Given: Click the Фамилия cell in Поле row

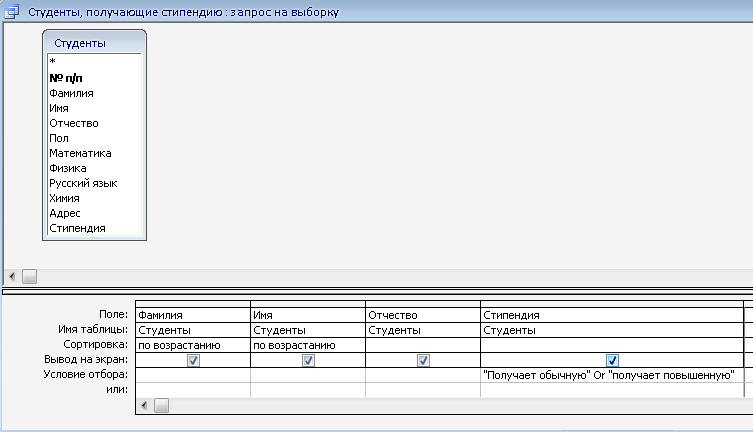Looking at the screenshot, I should click(193, 315).
